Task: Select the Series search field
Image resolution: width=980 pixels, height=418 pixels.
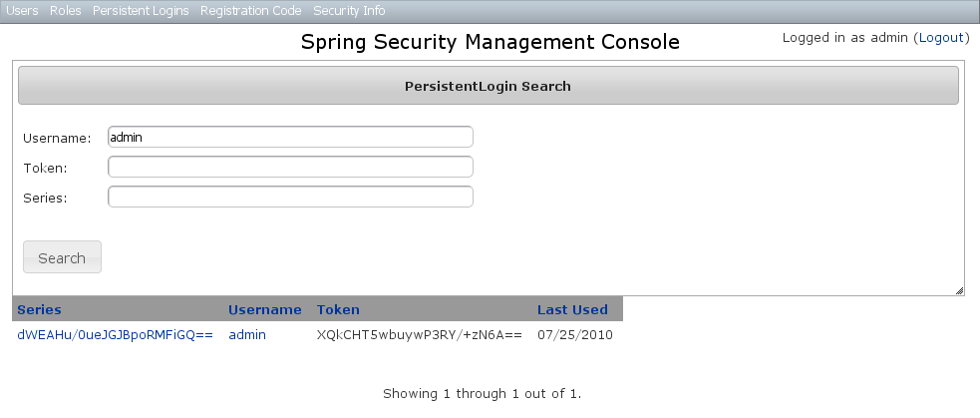Action: tap(290, 197)
